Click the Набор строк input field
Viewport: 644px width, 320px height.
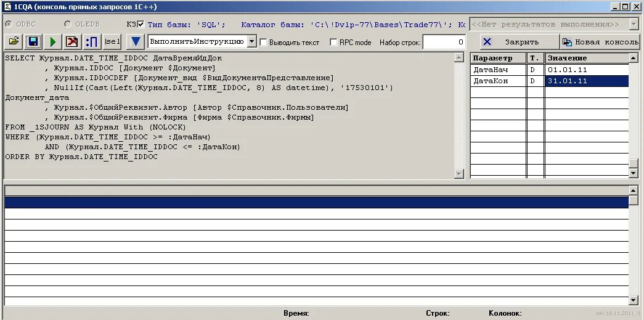point(444,42)
